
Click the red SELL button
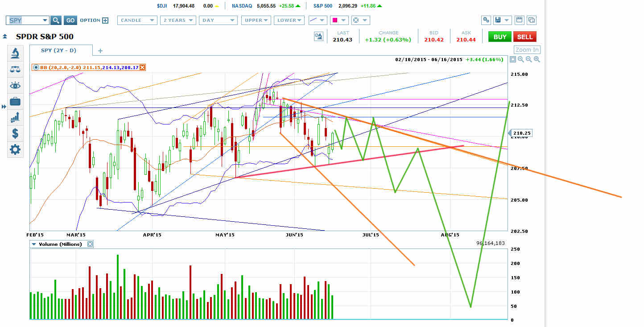pyautogui.click(x=524, y=37)
